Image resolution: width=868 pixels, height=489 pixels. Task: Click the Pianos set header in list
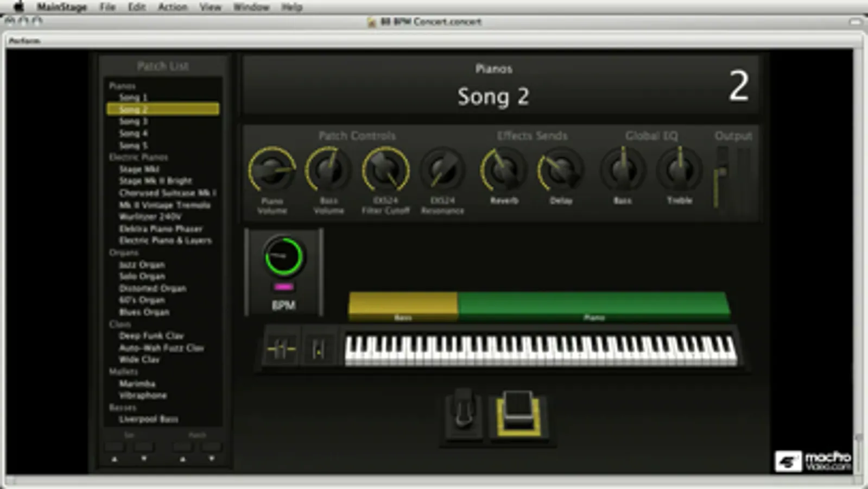click(122, 86)
